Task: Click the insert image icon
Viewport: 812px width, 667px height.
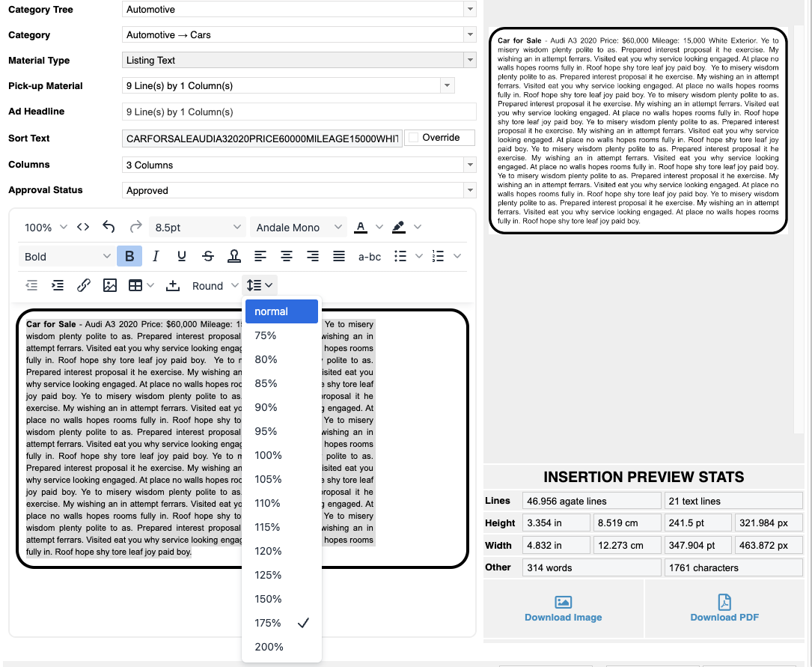Action: (x=110, y=285)
